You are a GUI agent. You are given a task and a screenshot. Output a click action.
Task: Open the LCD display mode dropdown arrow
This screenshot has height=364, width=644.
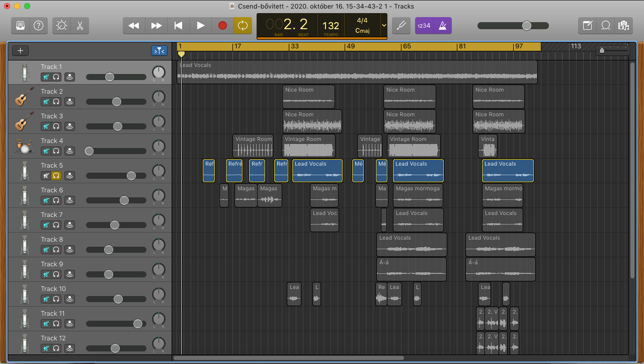[x=384, y=25]
